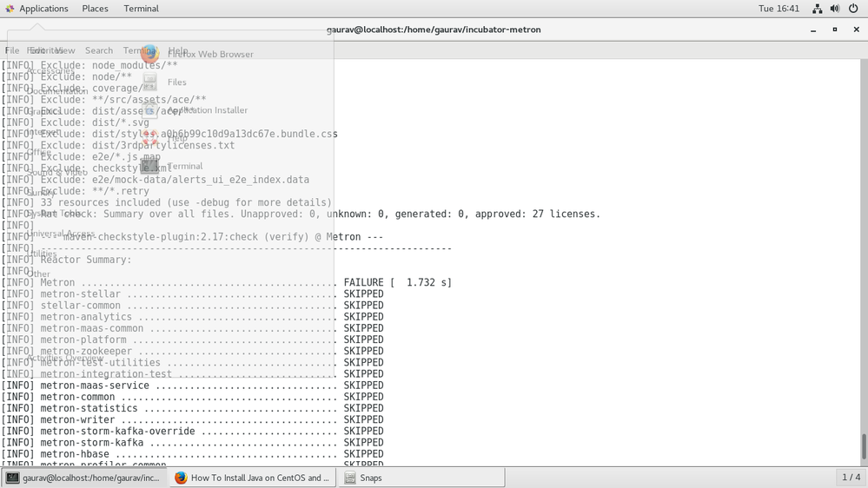Screen dimensions: 868x488
Task: Click the terminal icon in the taskbar
Action: pyautogui.click(x=13, y=478)
